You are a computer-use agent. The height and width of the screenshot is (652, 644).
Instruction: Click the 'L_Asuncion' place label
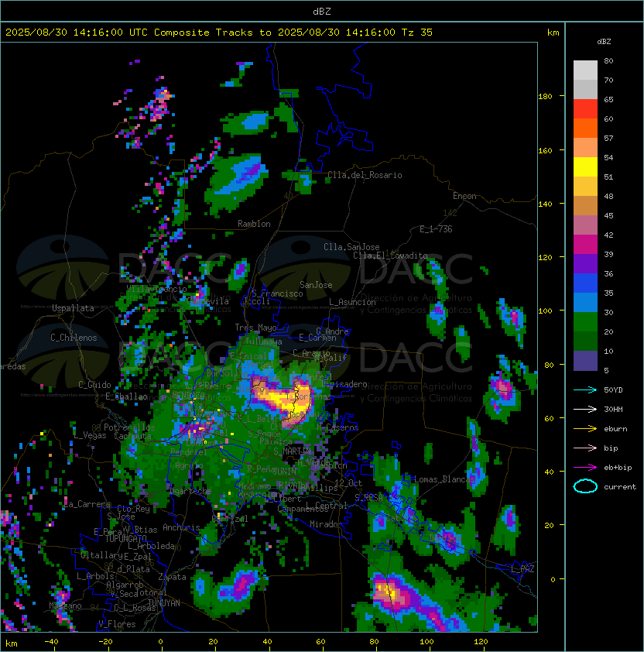(352, 302)
